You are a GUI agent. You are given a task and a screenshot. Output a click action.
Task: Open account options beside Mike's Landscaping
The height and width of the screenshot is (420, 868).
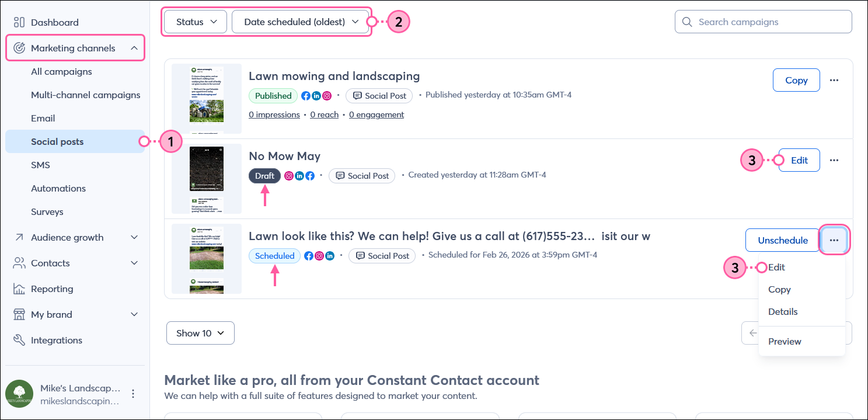[133, 393]
